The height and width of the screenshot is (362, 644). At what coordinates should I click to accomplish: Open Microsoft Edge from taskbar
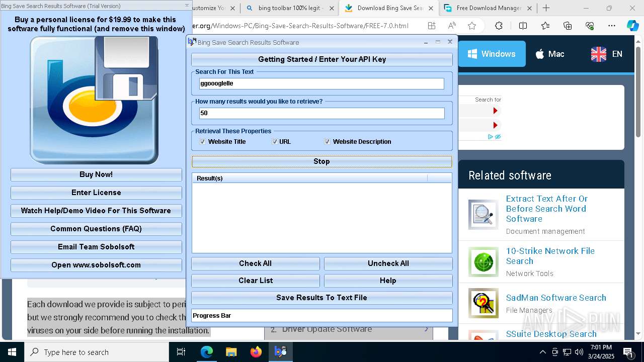207,352
